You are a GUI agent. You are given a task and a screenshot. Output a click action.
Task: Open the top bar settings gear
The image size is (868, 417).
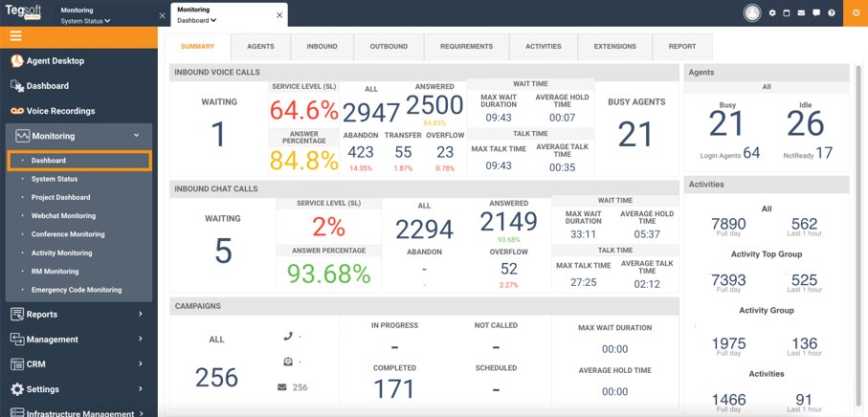(x=772, y=12)
